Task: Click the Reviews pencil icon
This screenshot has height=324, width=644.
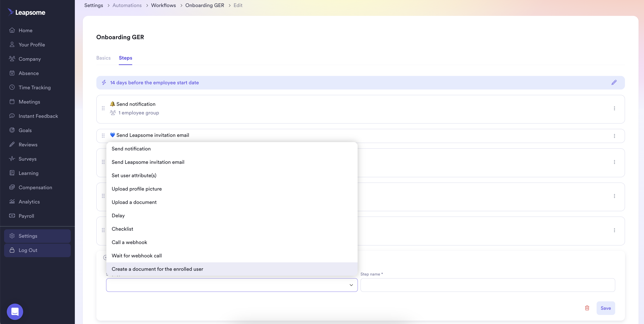Action: pyautogui.click(x=12, y=144)
